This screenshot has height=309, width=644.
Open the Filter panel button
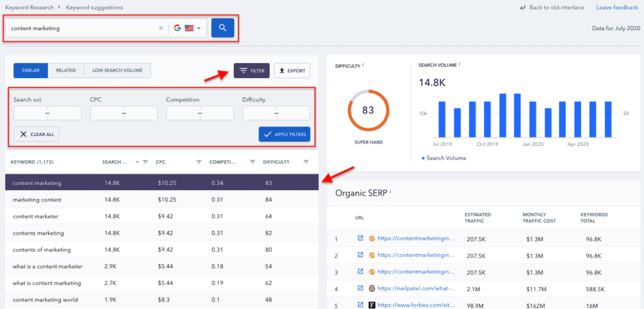click(252, 70)
